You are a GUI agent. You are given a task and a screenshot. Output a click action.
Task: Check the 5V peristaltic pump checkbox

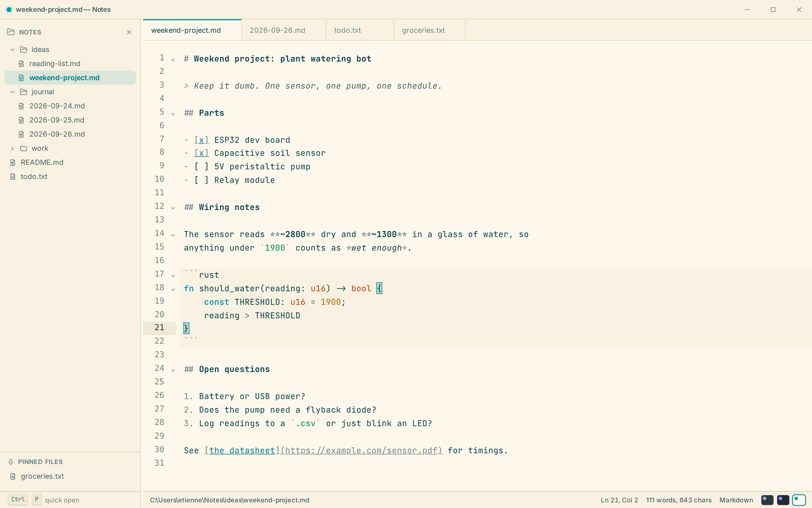(202, 167)
